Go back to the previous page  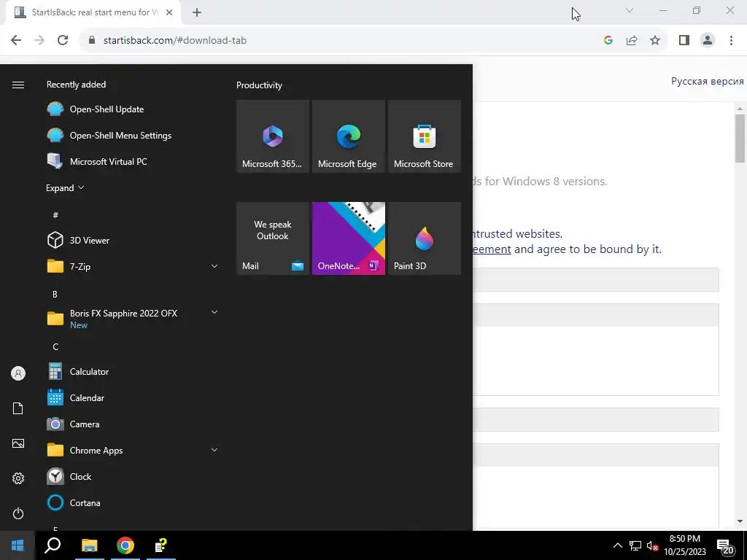[16, 41]
